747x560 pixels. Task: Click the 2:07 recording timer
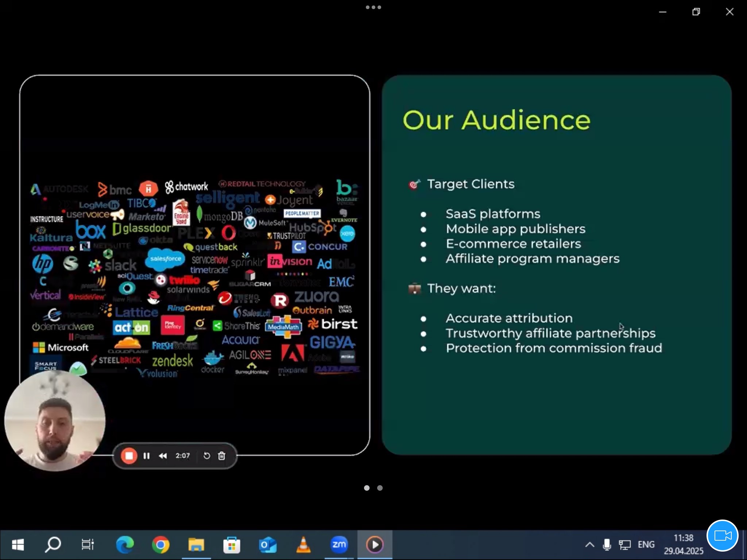click(x=183, y=456)
